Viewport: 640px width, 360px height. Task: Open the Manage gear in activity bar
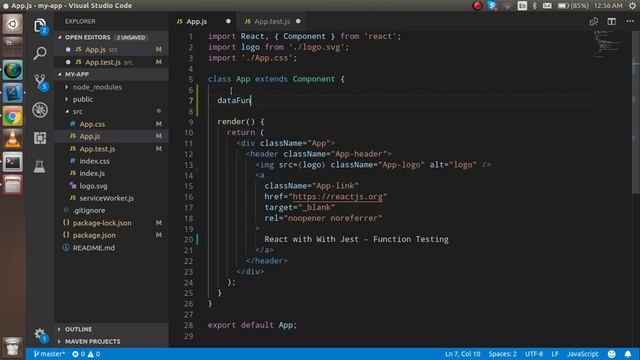(40, 335)
